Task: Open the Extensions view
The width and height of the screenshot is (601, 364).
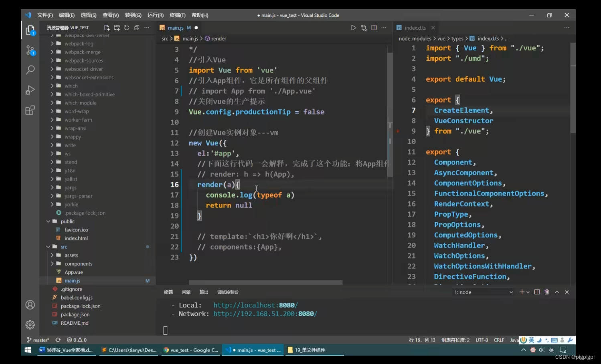Action: [30, 110]
